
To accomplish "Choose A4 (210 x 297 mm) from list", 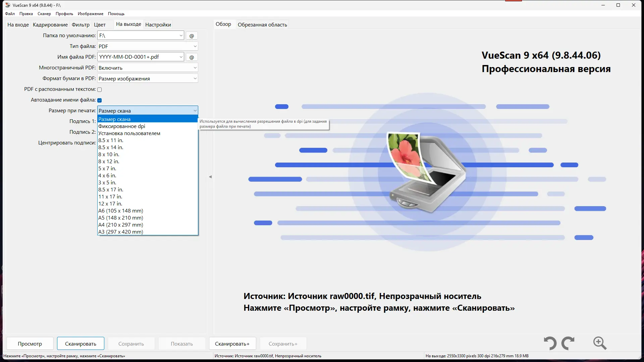I will click(x=121, y=225).
